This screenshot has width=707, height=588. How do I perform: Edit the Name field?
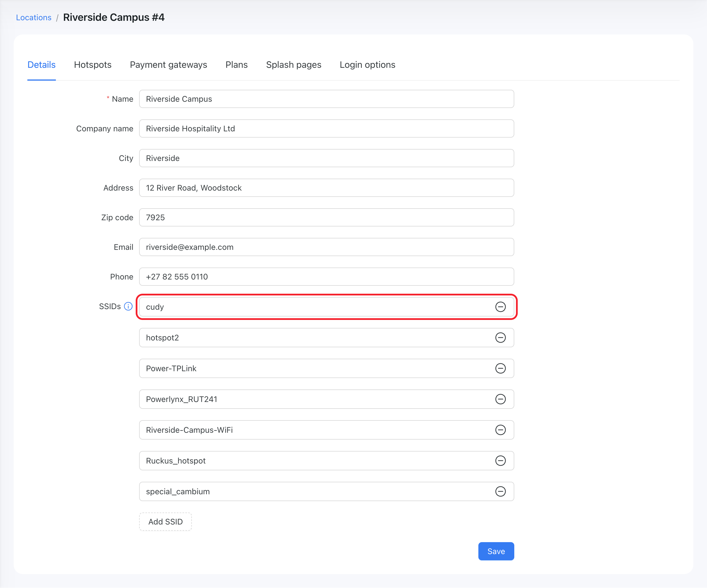[326, 99]
